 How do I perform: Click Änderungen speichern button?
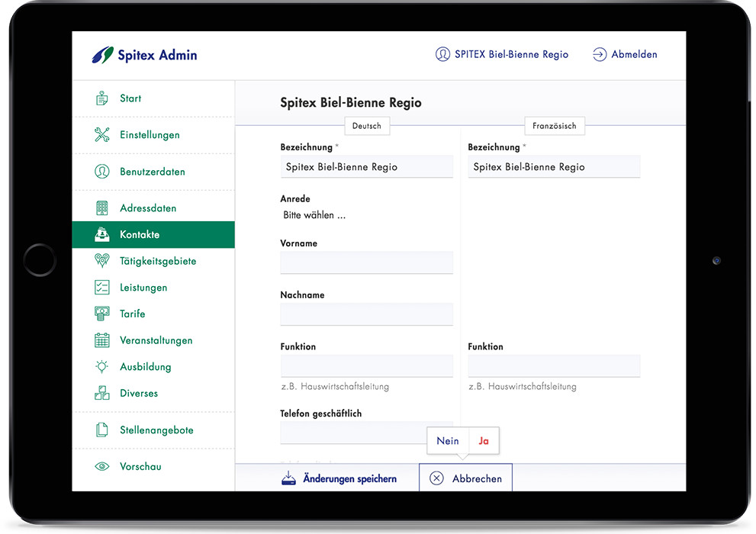tap(339, 478)
